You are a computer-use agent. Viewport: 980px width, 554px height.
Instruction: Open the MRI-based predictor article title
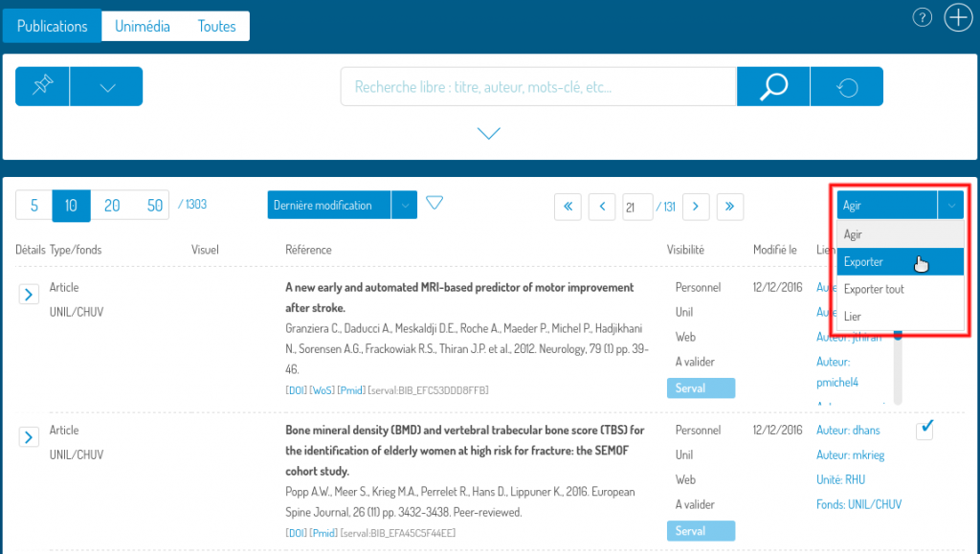[459, 298]
